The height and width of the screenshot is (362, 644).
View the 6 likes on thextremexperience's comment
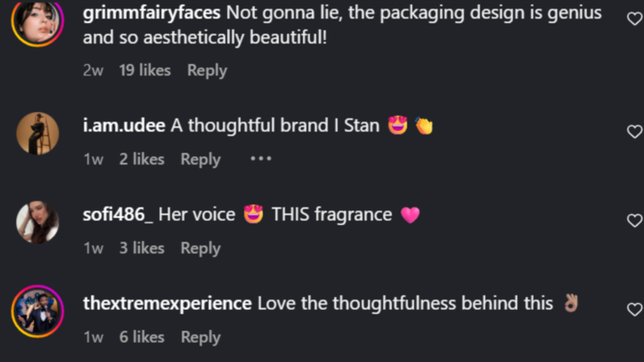click(142, 337)
